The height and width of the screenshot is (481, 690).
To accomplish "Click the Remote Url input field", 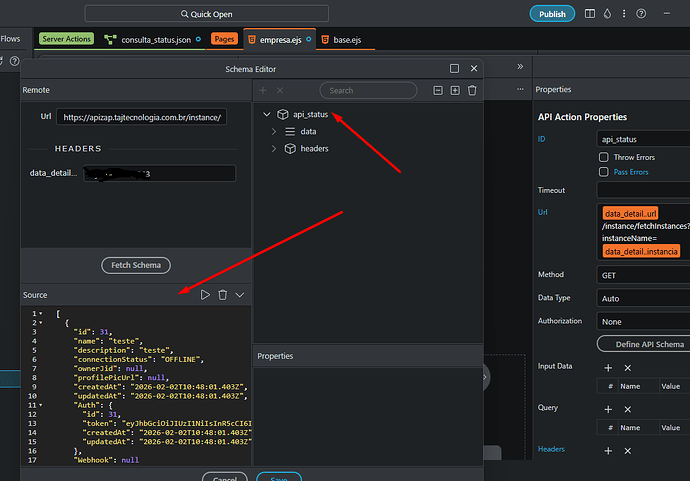I will [145, 117].
